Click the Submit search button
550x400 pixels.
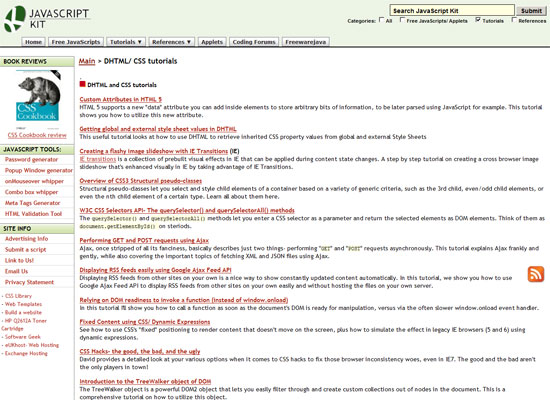[x=531, y=11]
